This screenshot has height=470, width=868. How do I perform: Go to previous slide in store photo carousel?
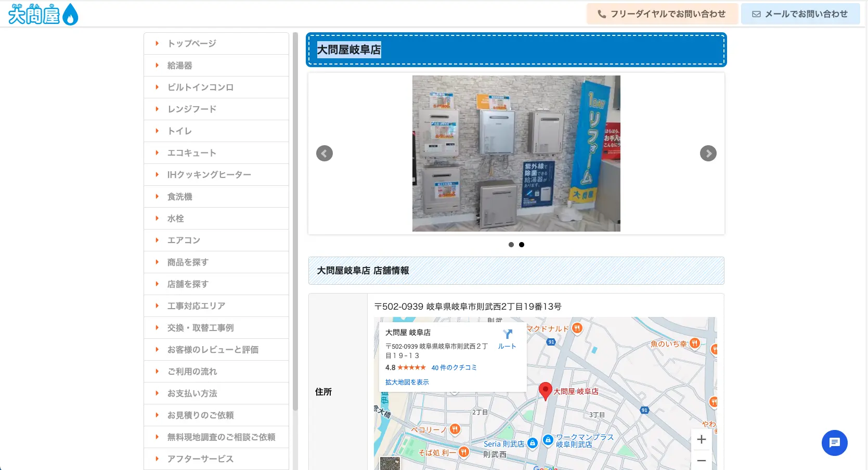325,154
